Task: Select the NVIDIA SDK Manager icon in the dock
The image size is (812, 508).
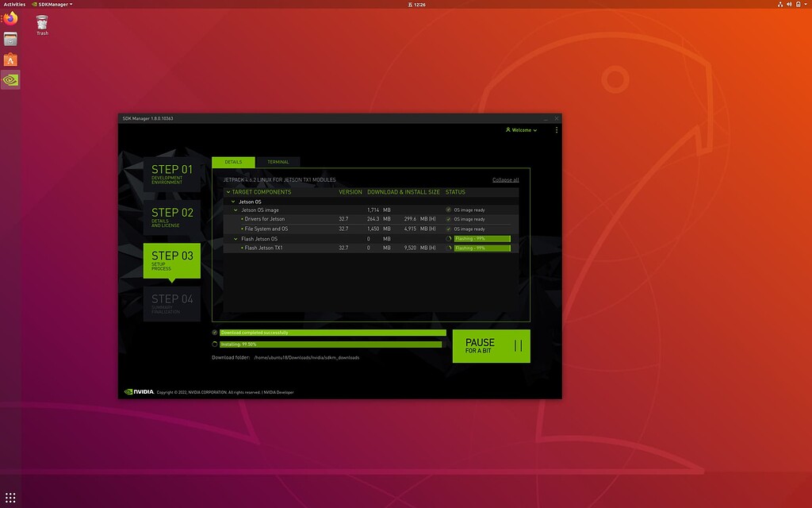Action: coord(10,79)
